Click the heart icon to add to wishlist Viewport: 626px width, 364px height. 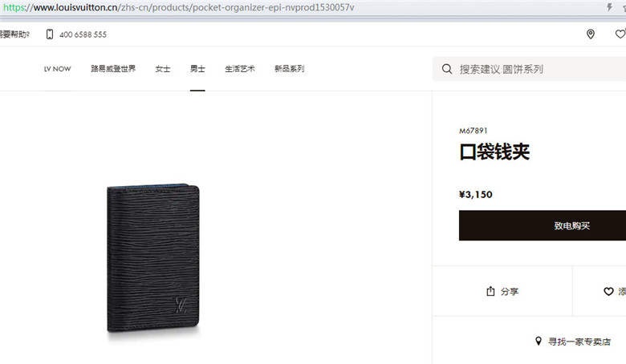coord(608,291)
